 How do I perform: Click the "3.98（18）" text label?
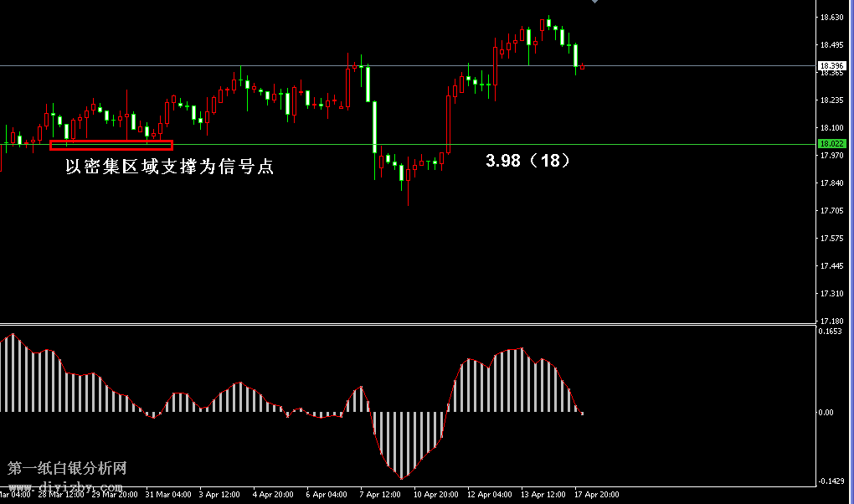(529, 161)
